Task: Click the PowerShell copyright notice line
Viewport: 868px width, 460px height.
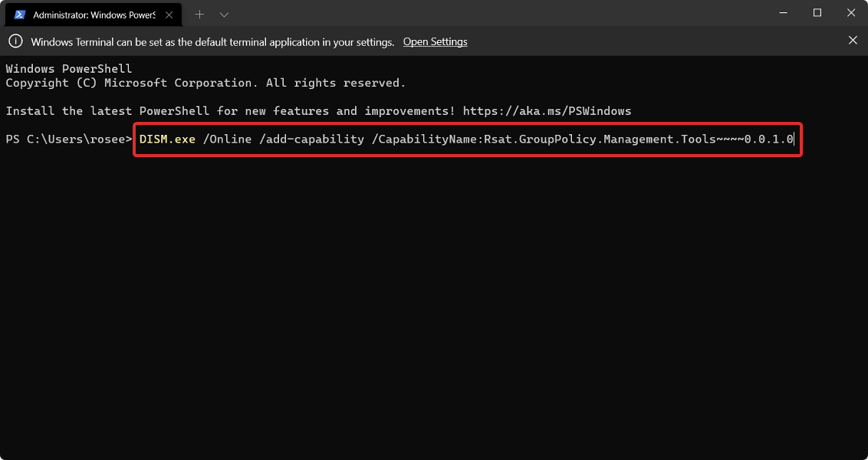Action: click(x=205, y=82)
